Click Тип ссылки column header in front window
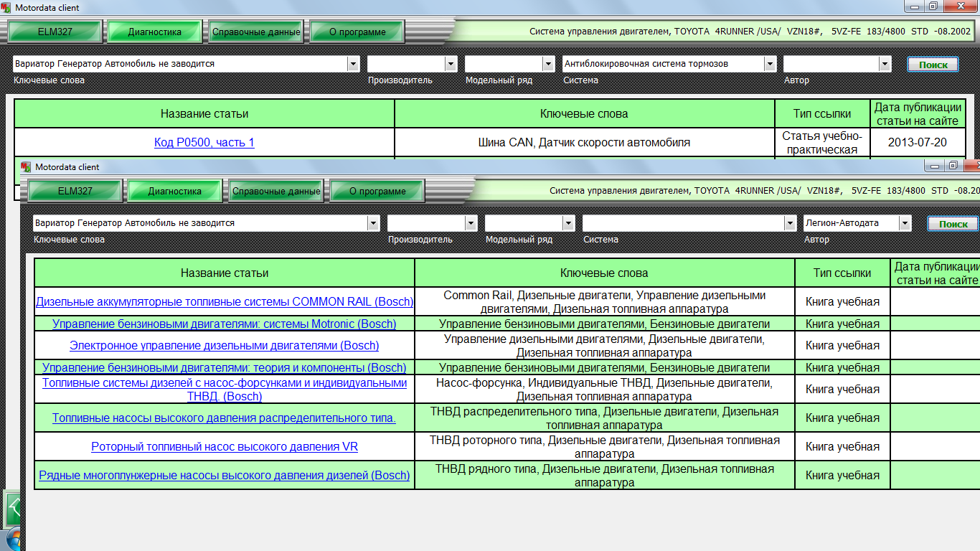 (x=842, y=273)
